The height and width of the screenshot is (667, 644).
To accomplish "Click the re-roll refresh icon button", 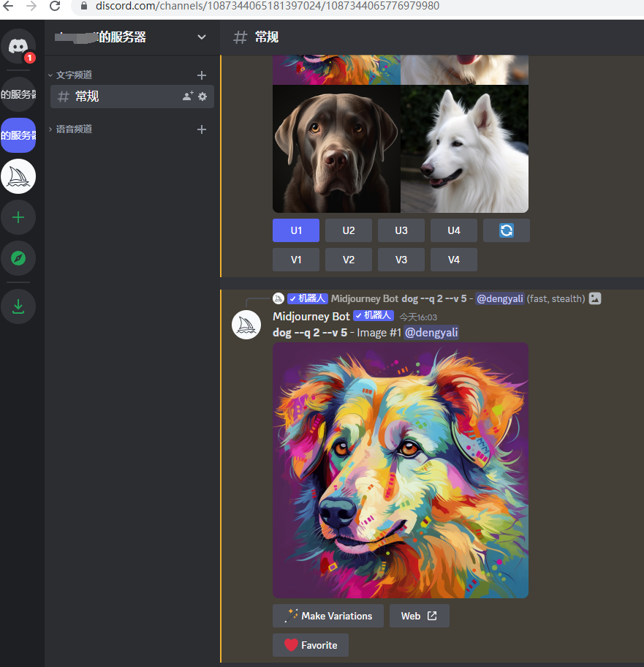I will (x=506, y=230).
